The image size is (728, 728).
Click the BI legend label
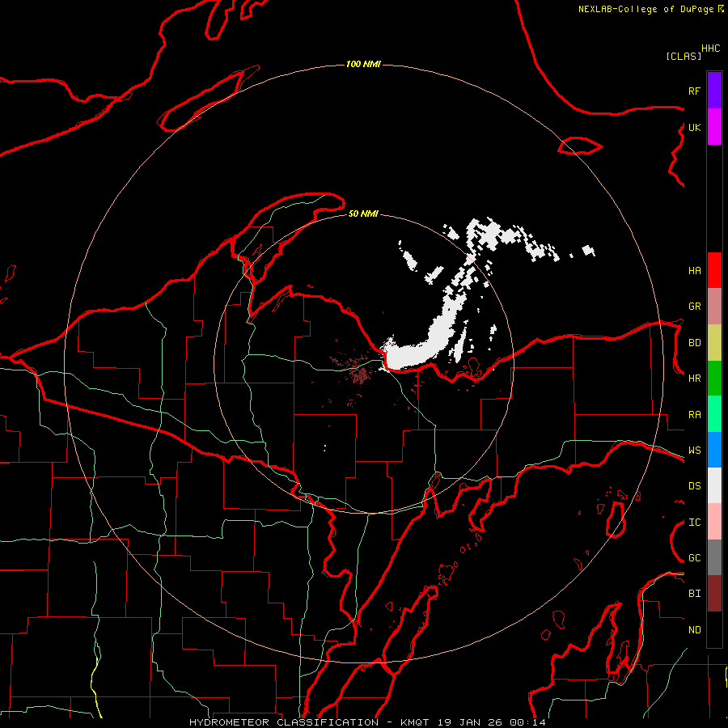694,594
